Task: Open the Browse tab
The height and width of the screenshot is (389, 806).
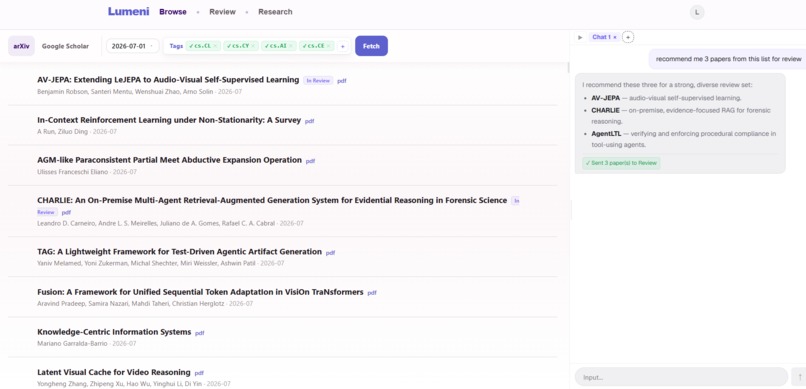Action: [173, 12]
